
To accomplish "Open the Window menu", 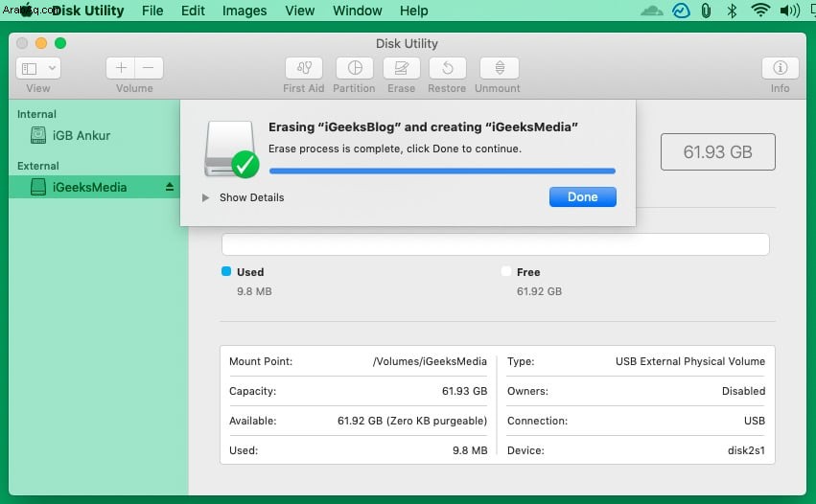I will tap(357, 11).
